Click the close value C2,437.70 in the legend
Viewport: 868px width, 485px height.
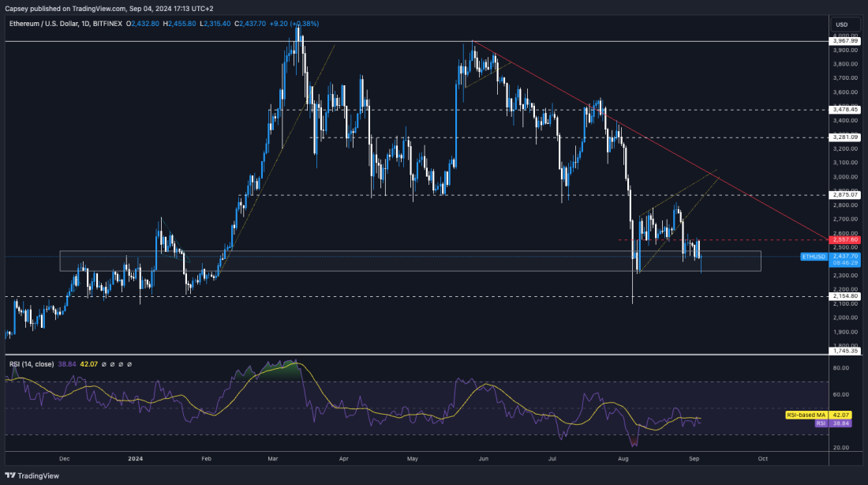click(x=249, y=24)
